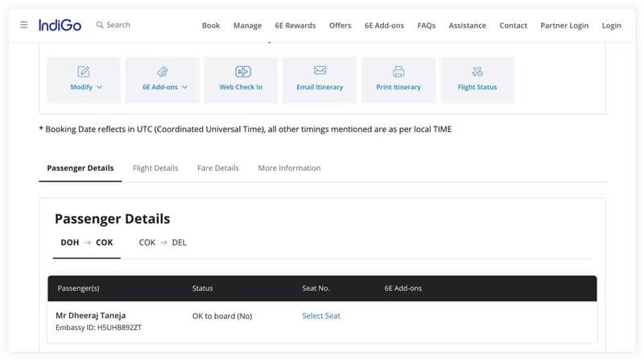Screen dimensions: 644x360
Task: Click the Email Itinerary envelope icon
Action: 320,71
